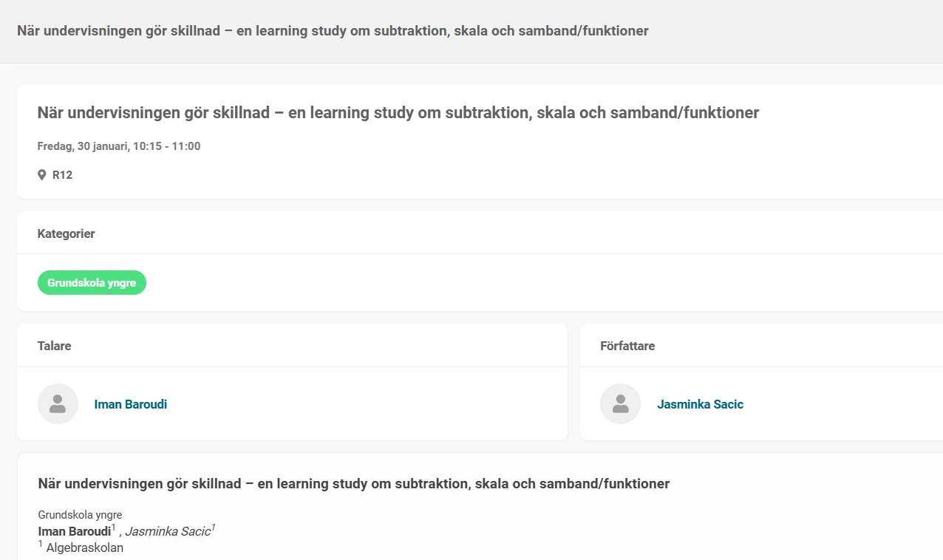Click the session date and time text
This screenshot has height=560, width=943.
[x=119, y=146]
